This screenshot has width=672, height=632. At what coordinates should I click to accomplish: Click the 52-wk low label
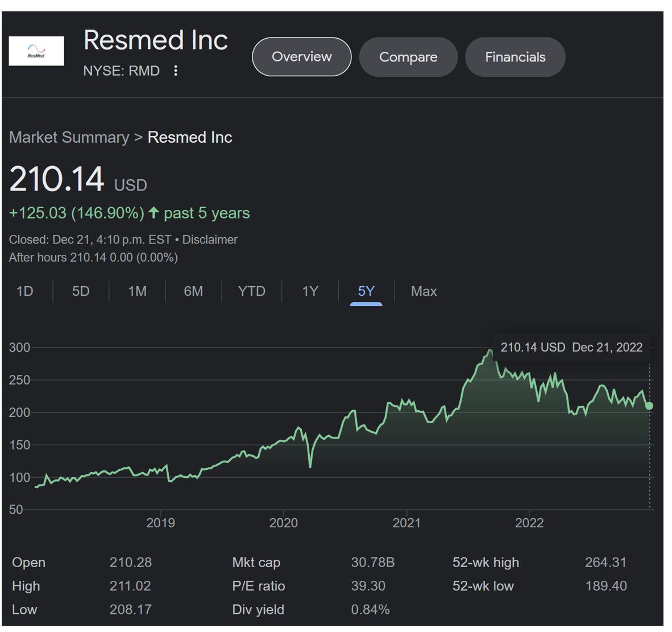point(483,586)
